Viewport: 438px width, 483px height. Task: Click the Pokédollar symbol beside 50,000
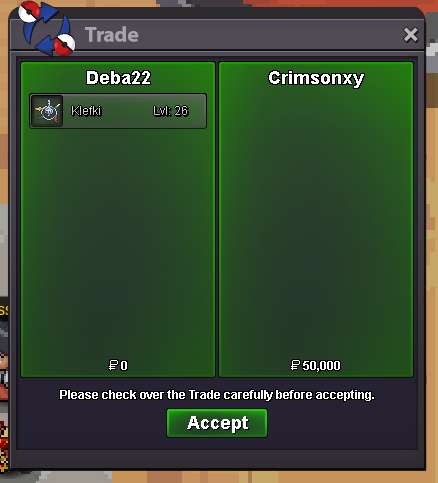coord(295,365)
